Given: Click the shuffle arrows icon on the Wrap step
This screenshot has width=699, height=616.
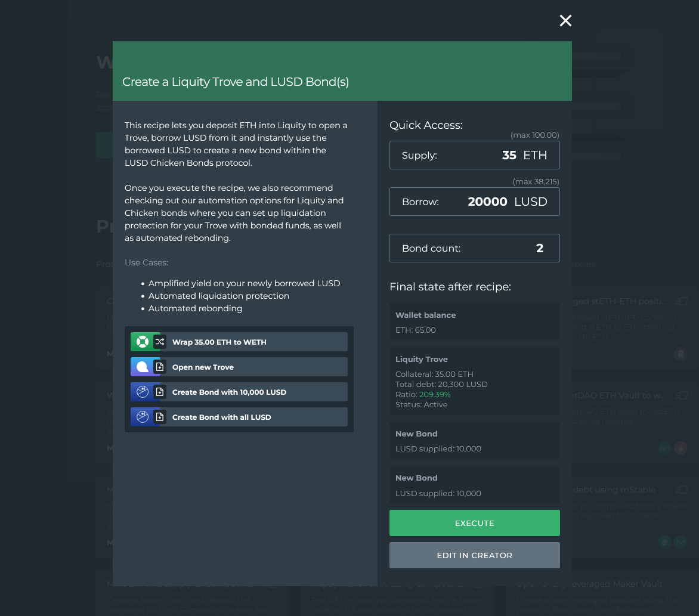Looking at the screenshot, I should click(160, 342).
